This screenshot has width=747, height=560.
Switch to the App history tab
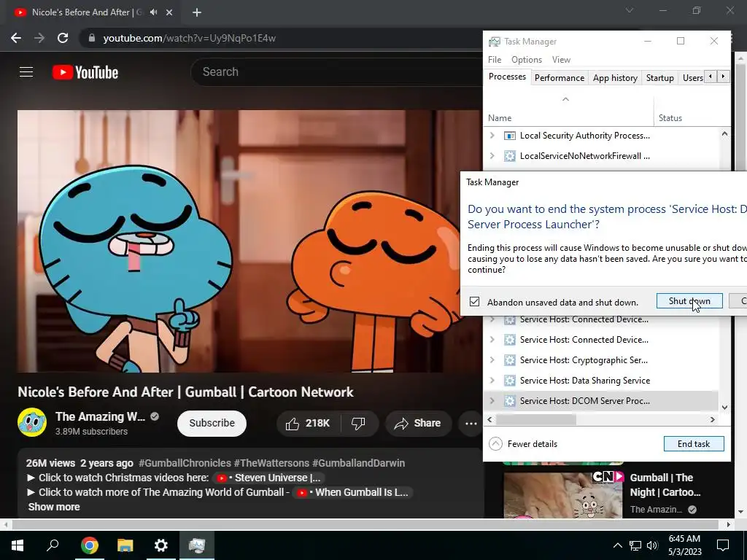tap(615, 77)
